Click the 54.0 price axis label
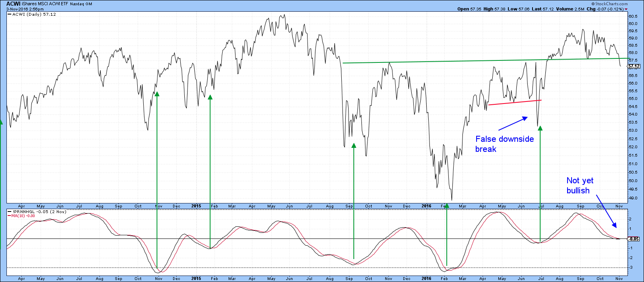Image resolution: width=644 pixels, height=282 pixels. (x=633, y=114)
